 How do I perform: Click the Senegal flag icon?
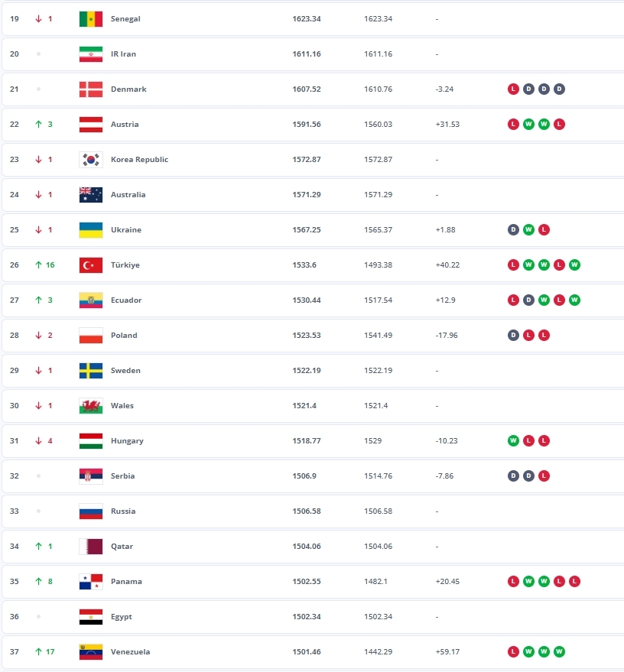(91, 19)
